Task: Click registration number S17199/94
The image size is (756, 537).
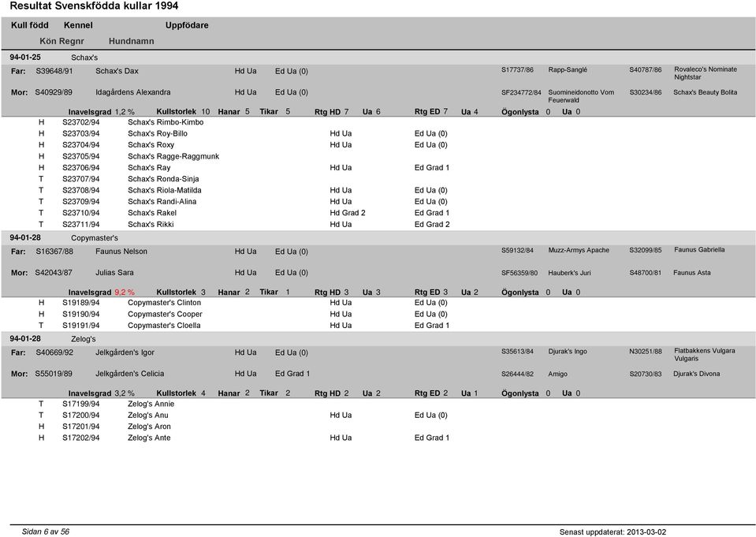Action: tap(81, 404)
